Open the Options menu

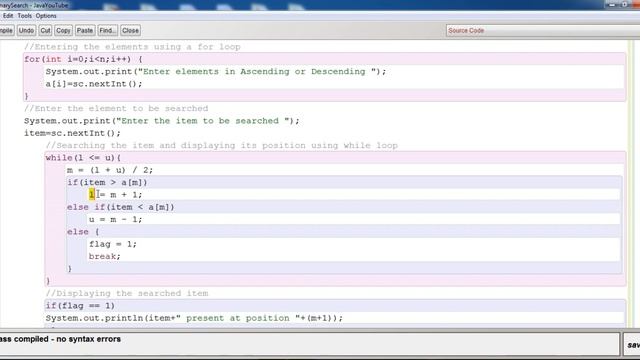click(46, 16)
